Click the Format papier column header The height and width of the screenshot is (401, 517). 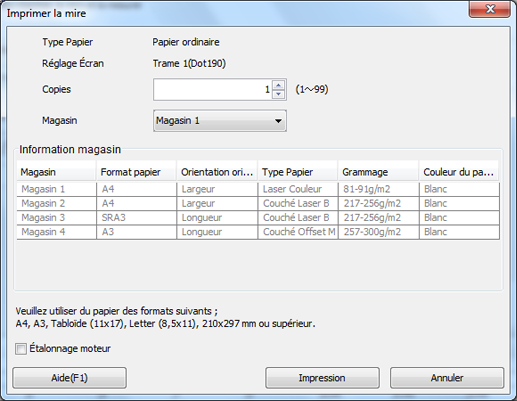pos(136,172)
